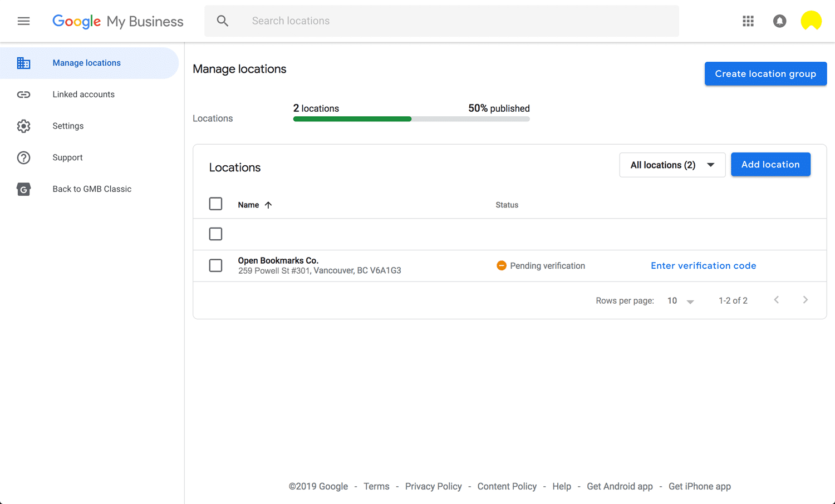835x504 pixels.
Task: Click the Add location button
Action: [770, 165]
